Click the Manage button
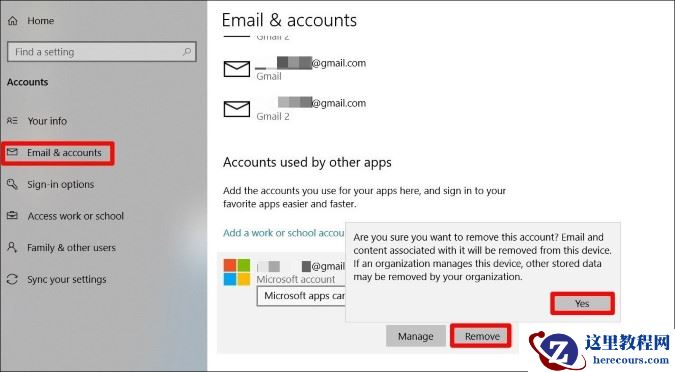 pos(415,336)
